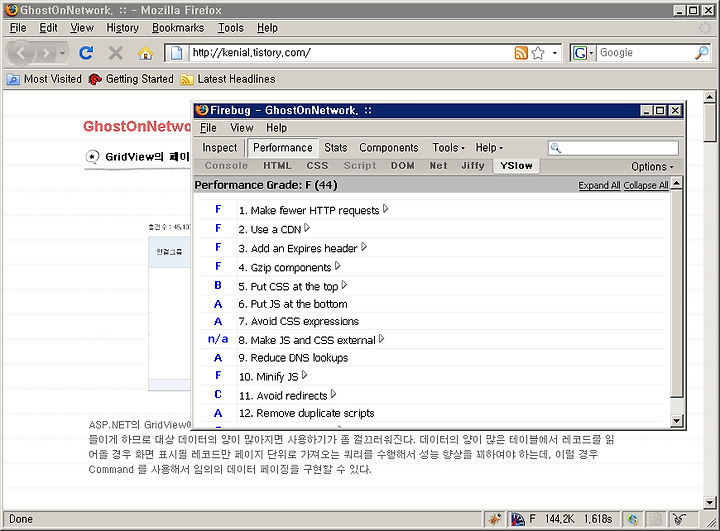The image size is (720, 531).
Task: Switch to the Console tab
Action: (226, 166)
